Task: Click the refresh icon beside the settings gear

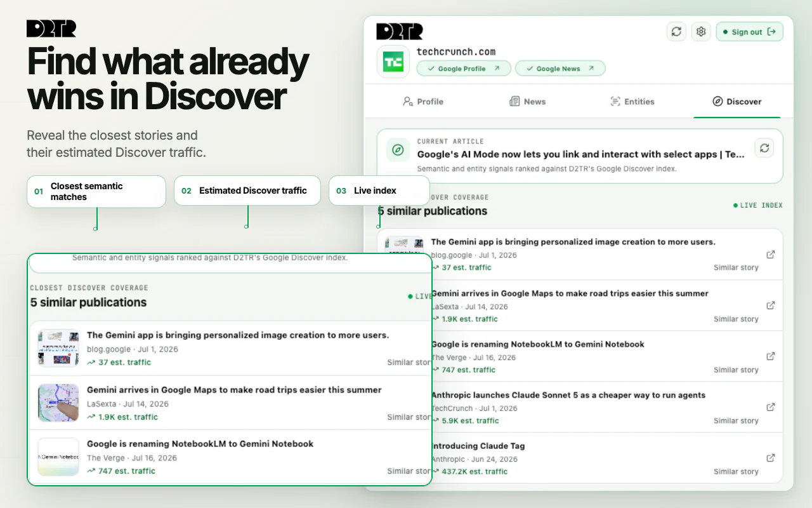Action: click(x=676, y=32)
